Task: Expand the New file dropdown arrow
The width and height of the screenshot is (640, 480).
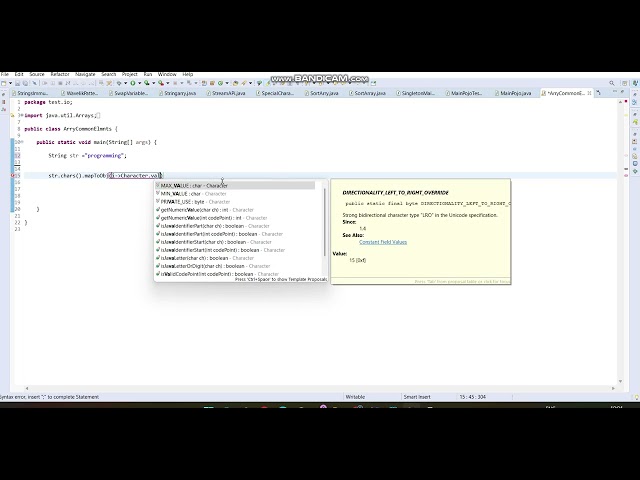Action: (x=10, y=83)
